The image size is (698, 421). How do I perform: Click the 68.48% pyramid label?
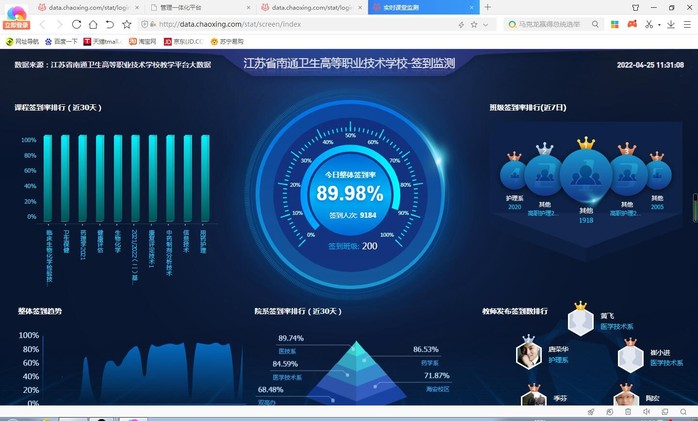271,390
